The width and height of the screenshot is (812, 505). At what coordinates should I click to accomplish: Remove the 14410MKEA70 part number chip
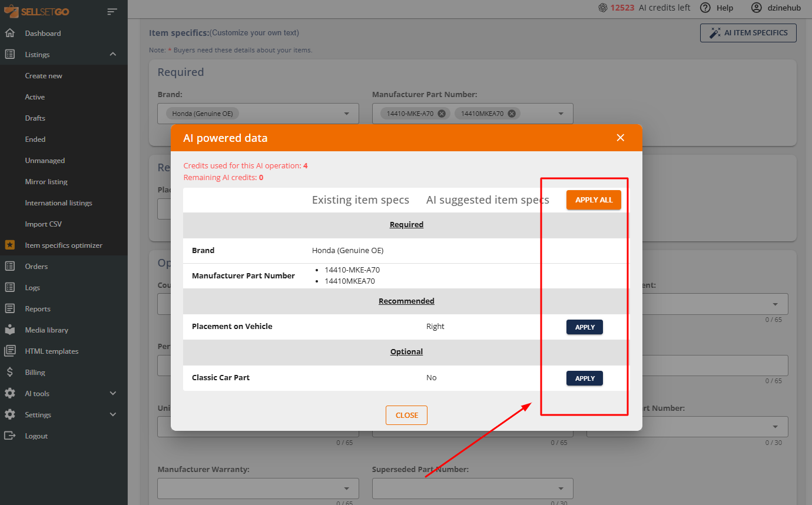(512, 114)
